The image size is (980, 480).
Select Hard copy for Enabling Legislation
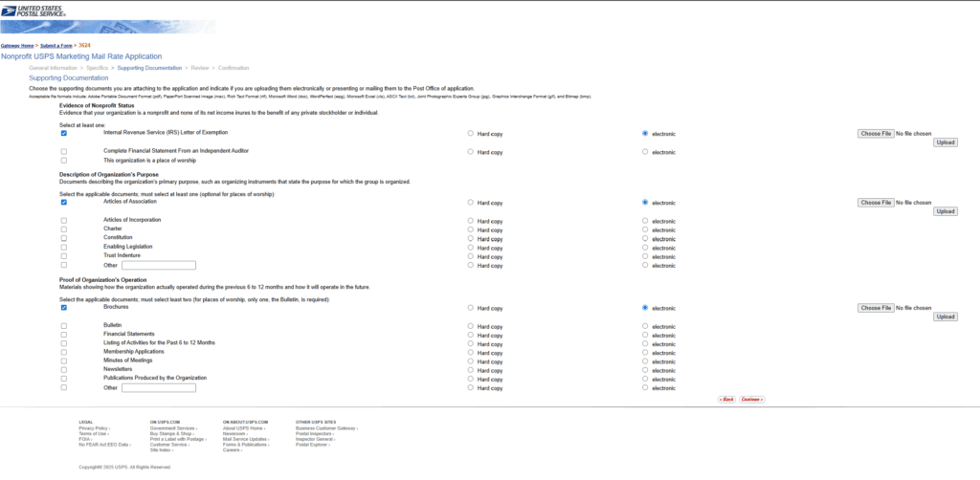pos(471,248)
